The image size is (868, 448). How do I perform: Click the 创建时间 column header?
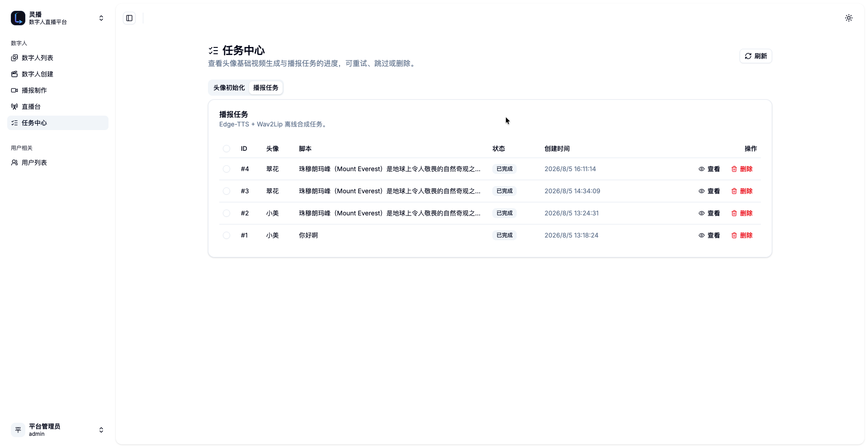[557, 149]
